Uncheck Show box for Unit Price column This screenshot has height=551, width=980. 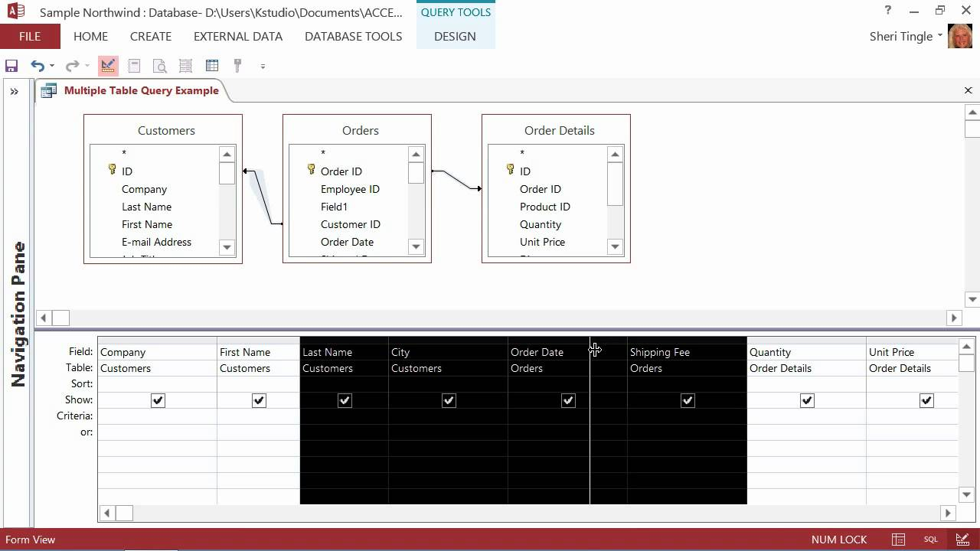coord(926,400)
